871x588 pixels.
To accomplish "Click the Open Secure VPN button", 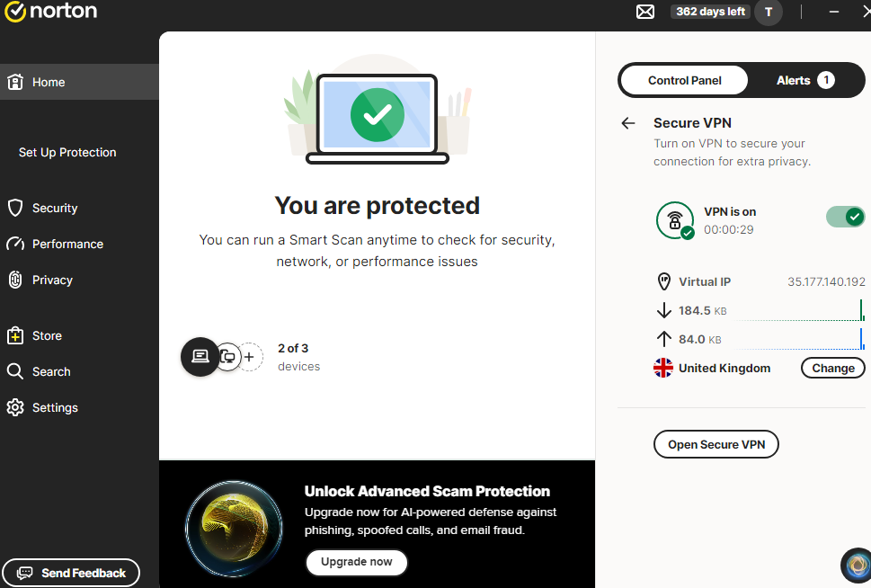I will (x=716, y=444).
